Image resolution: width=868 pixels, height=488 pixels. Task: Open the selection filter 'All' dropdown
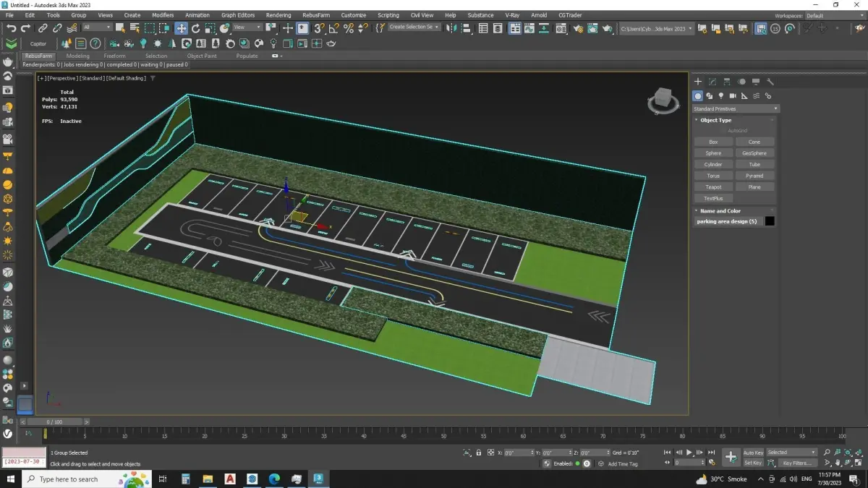[97, 27]
